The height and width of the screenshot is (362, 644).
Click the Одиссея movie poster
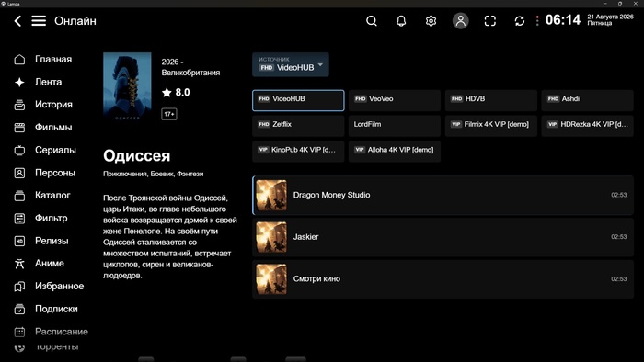click(127, 87)
